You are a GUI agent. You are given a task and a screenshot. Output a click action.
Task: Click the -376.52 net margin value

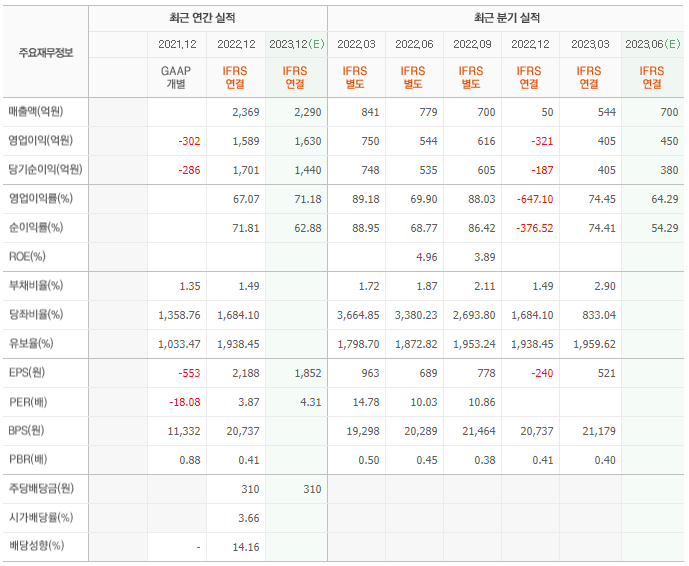pos(535,229)
